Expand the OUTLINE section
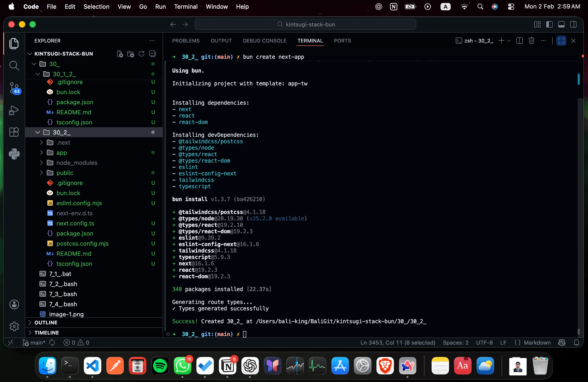 point(46,323)
